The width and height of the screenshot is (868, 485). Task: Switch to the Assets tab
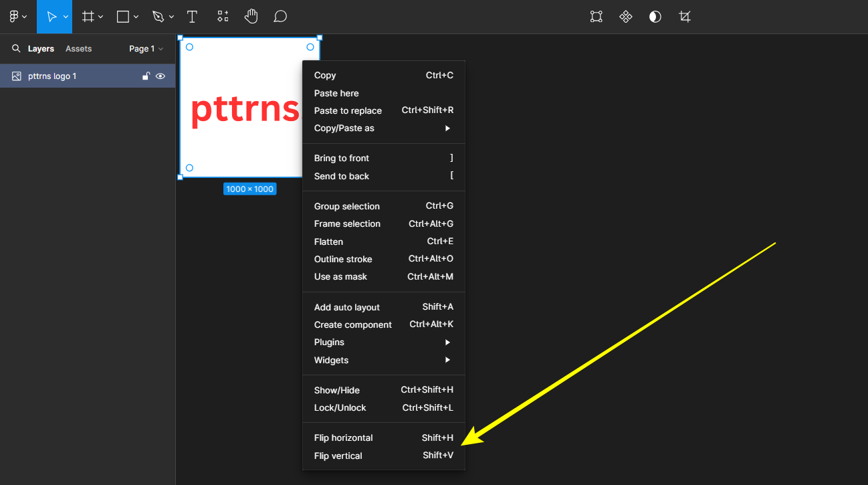[79, 49]
